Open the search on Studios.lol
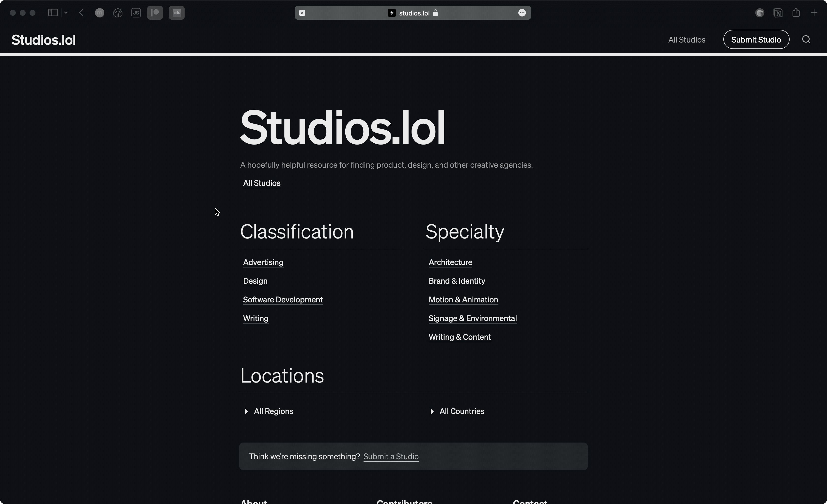This screenshot has height=504, width=827. 806,39
